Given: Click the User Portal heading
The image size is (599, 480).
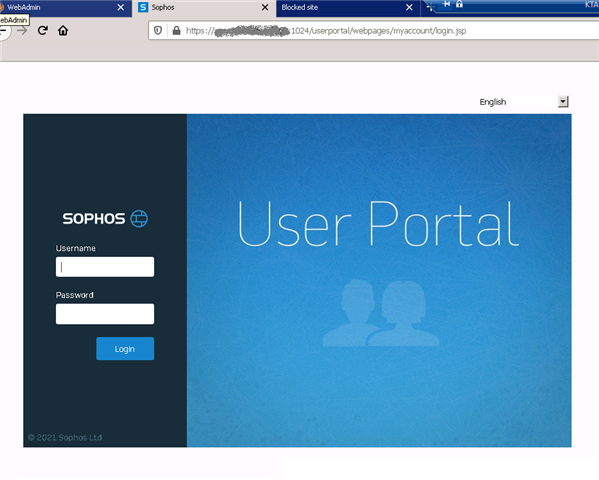Looking at the screenshot, I should [x=378, y=224].
